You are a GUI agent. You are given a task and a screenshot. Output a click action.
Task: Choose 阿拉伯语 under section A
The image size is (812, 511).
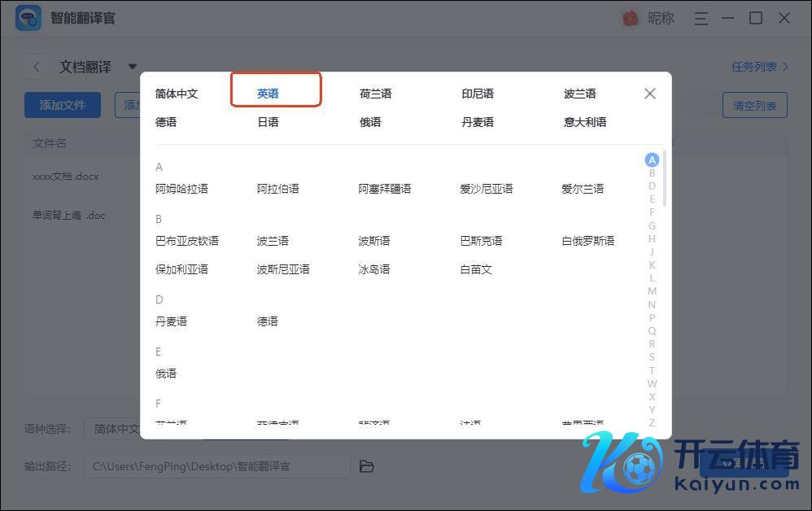(278, 189)
